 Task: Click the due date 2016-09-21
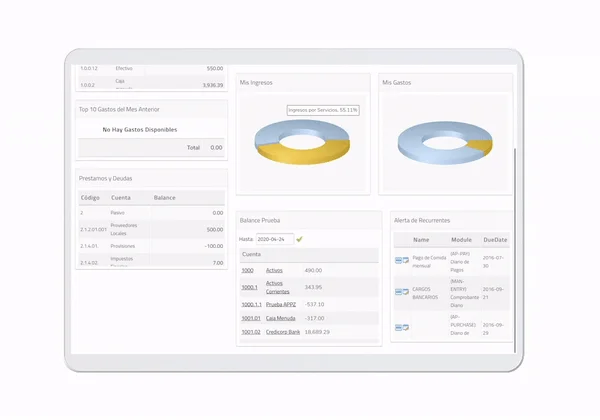tap(493, 293)
